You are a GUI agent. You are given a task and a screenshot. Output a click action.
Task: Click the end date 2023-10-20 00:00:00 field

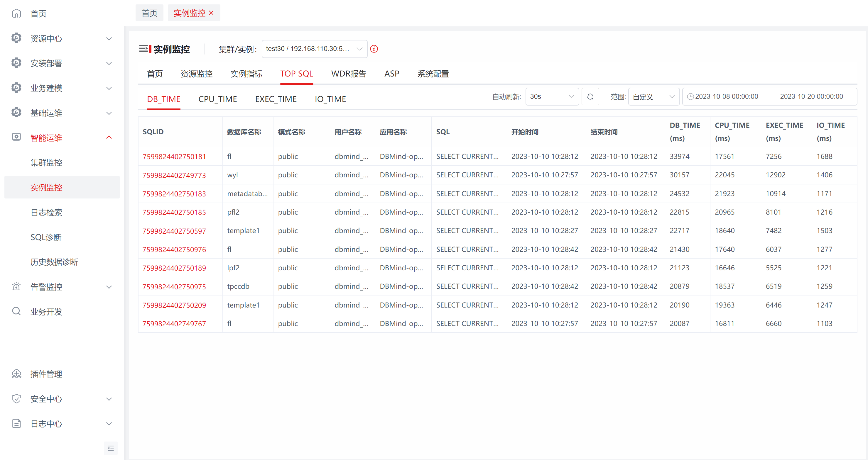point(811,97)
